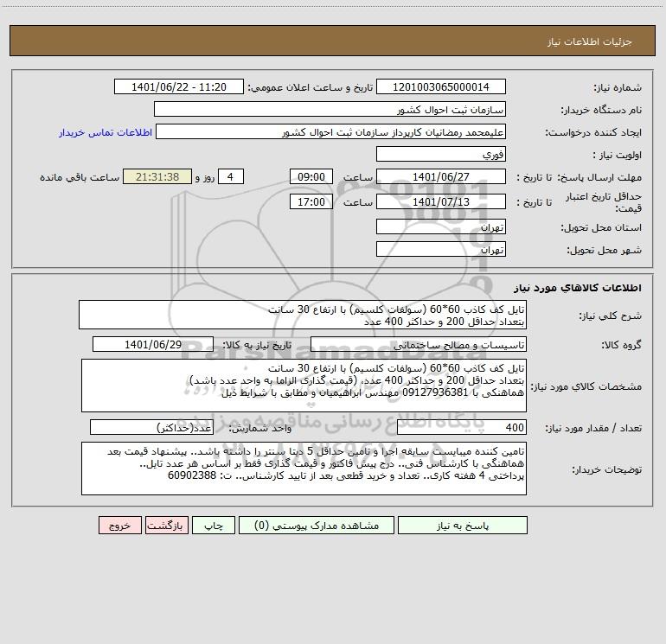Click the unit field 'عدد(حداکثر)'

tap(151, 428)
